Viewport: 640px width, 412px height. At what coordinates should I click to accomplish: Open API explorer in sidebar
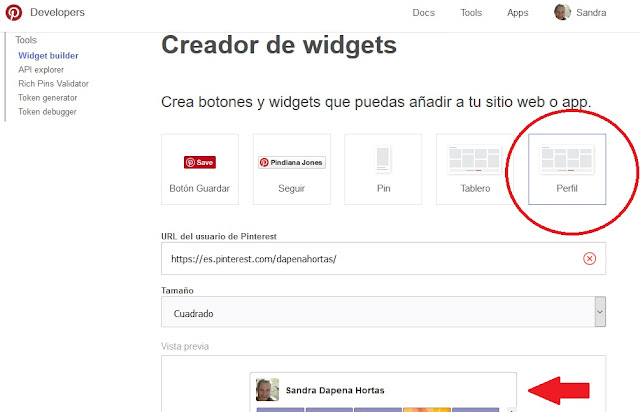[41, 70]
